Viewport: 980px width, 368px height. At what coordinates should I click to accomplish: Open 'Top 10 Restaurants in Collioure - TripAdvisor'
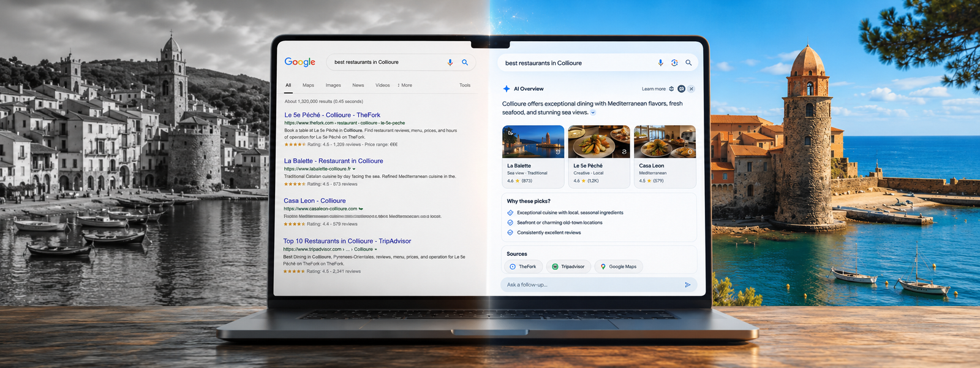[x=347, y=241]
